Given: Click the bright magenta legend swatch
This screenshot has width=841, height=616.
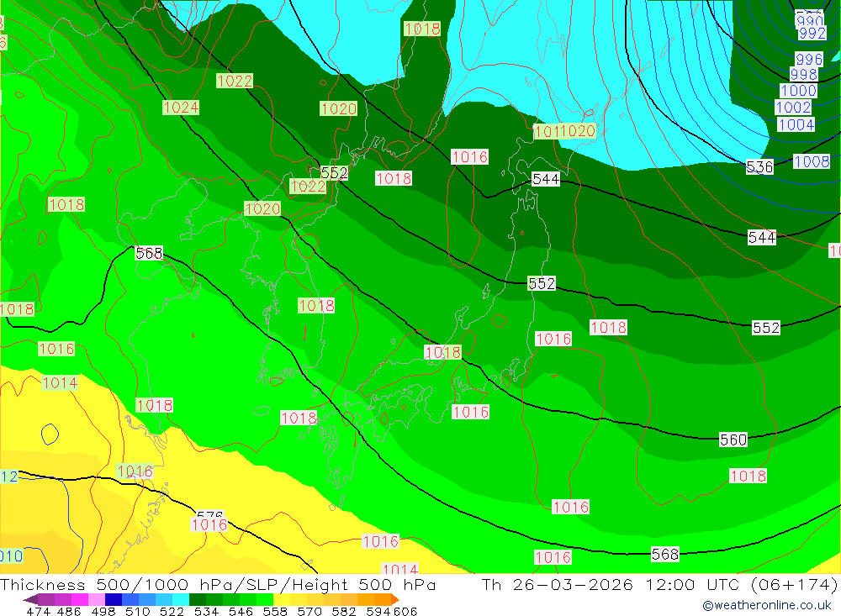Looking at the screenshot, I should click(x=79, y=599).
